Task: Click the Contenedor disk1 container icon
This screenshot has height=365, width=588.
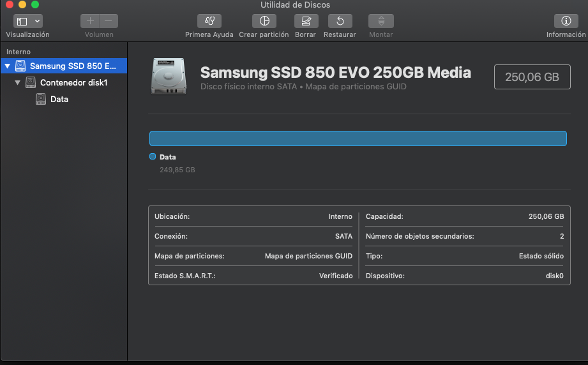Action: (31, 82)
